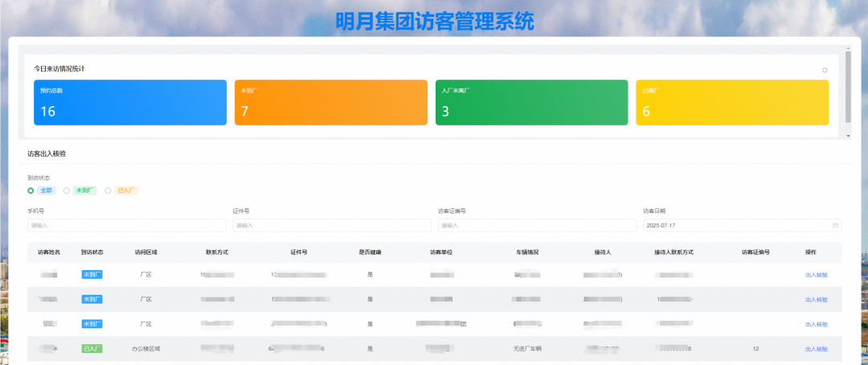Screen dimensions: 868x365
Task: Click the refresh icon in today's statistics panel
Action: click(x=825, y=70)
